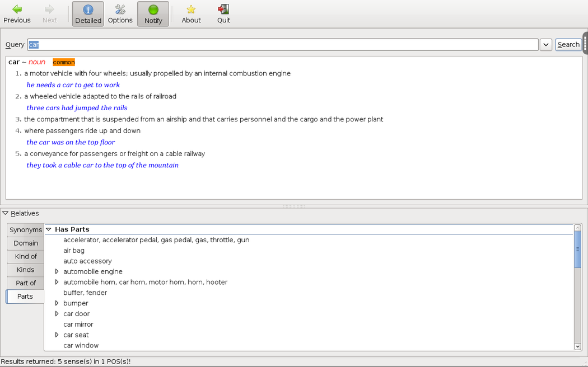588x367 pixels.
Task: Click the parts list scrollbar down arrow
Action: [578, 346]
